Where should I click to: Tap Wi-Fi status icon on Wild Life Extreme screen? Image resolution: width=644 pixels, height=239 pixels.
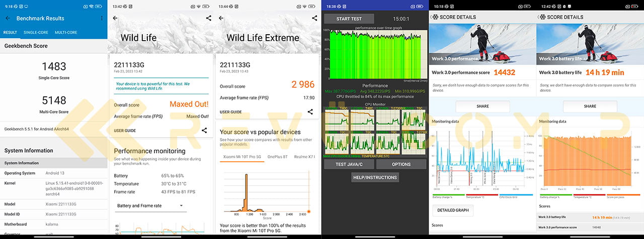pyautogui.click(x=305, y=7)
